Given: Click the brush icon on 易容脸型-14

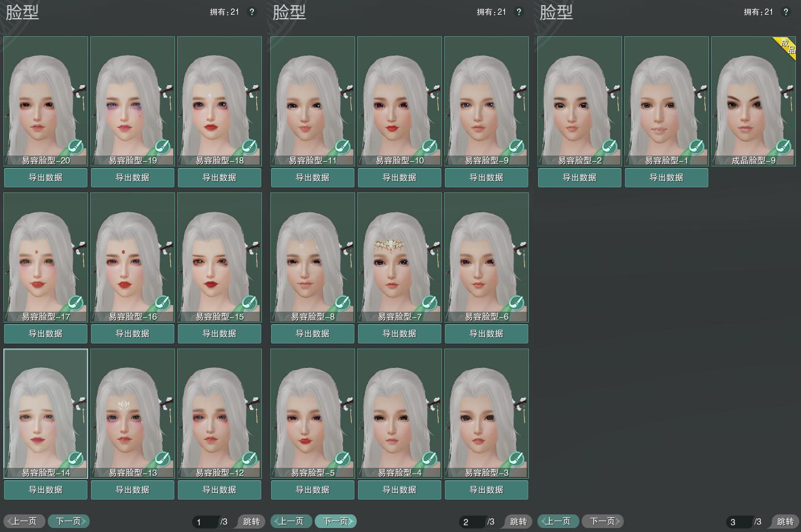Looking at the screenshot, I should (x=76, y=459).
